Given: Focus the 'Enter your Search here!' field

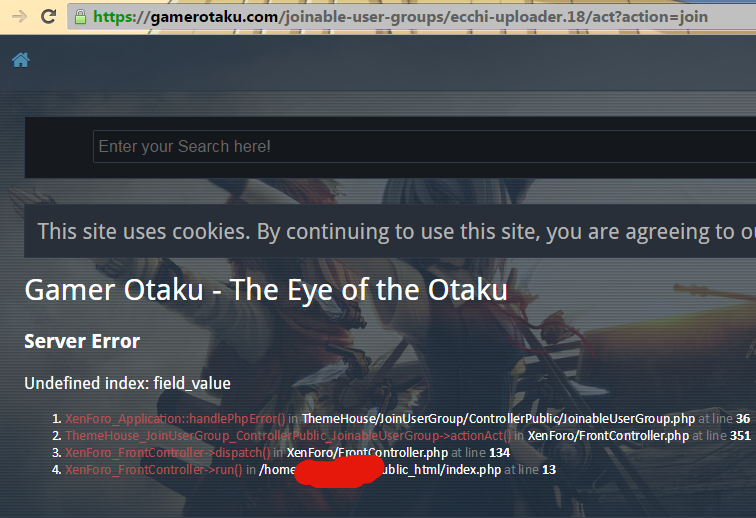Looking at the screenshot, I should click(x=424, y=146).
